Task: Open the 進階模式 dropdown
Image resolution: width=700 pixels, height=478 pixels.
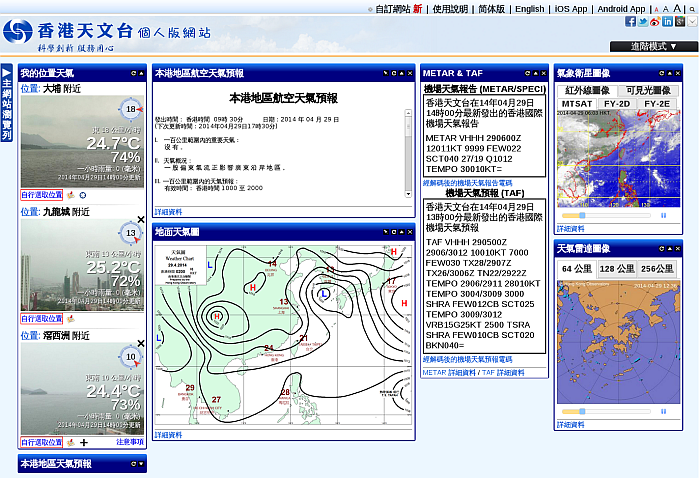Action: pyautogui.click(x=654, y=46)
